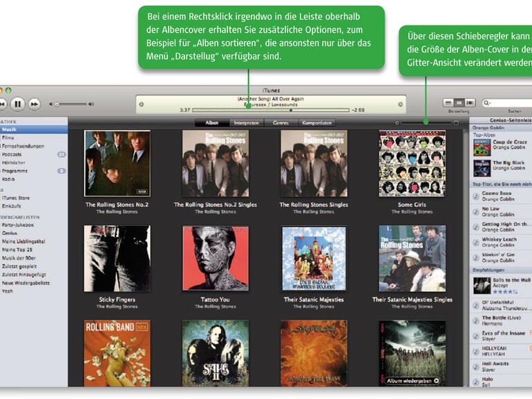
Task: Click the right arrow circle in the song display
Action: (400, 104)
